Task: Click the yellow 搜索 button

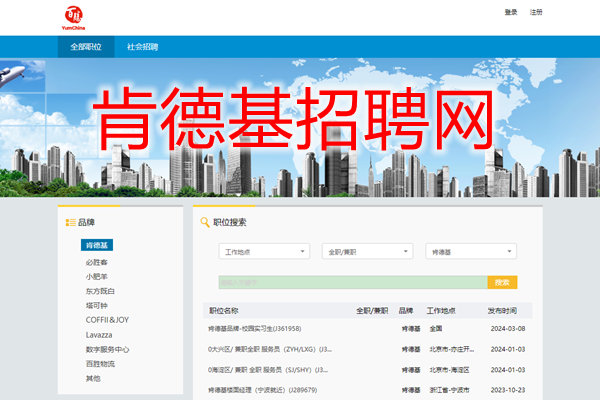Action: coord(502,282)
